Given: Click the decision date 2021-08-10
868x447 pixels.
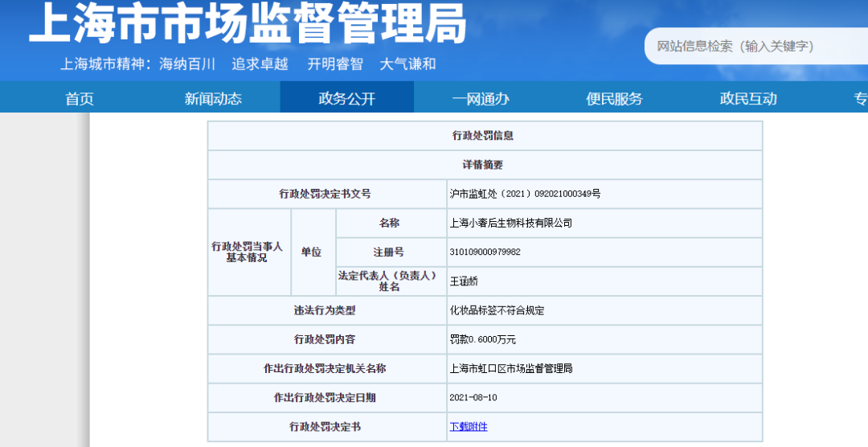Looking at the screenshot, I should pyautogui.click(x=473, y=398).
